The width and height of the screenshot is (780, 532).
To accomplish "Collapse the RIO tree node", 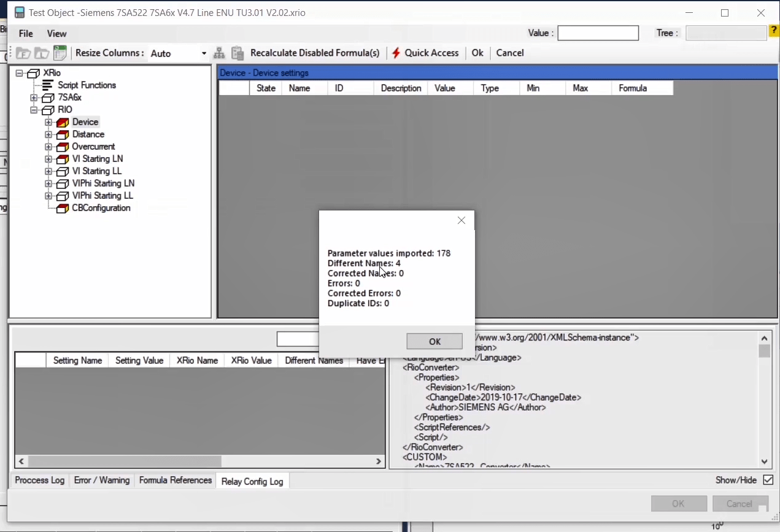I will pyautogui.click(x=34, y=110).
